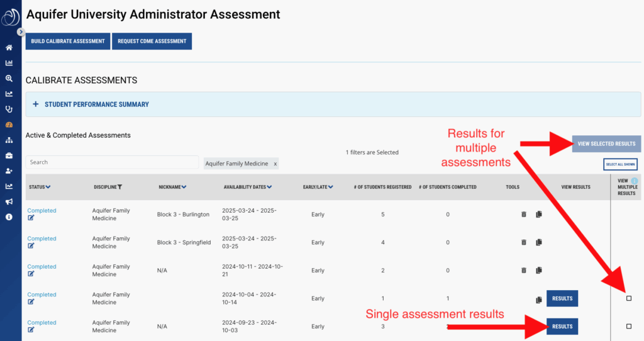The width and height of the screenshot is (644, 341).
Task: Select the orange gauge icon in sidebar
Action: point(9,125)
